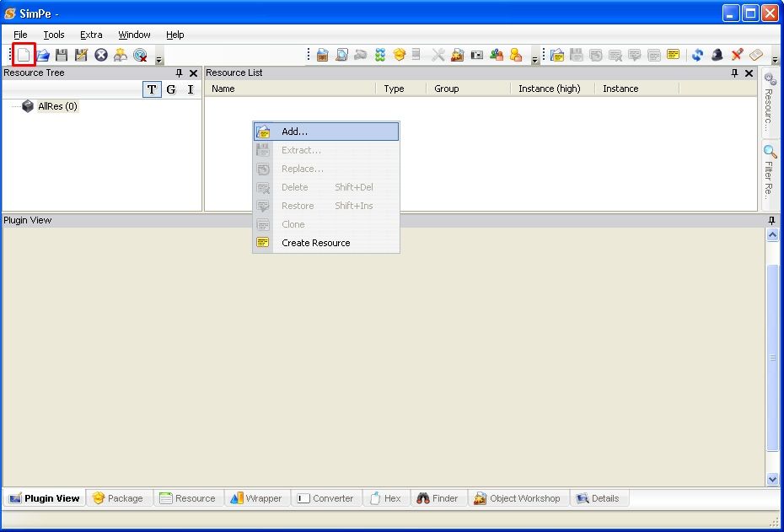Switch to the Package tab
The width and height of the screenshot is (784, 532).
point(119,498)
